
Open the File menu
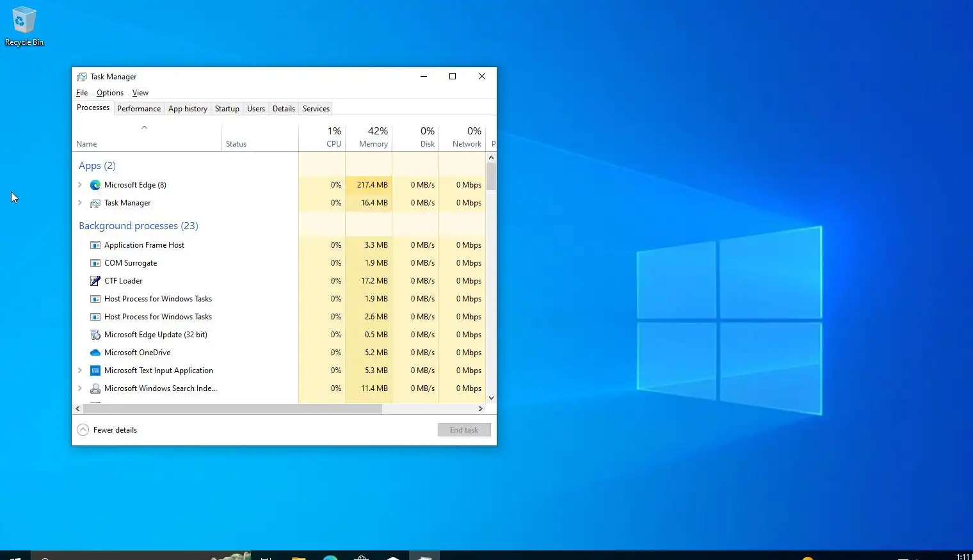(82, 93)
